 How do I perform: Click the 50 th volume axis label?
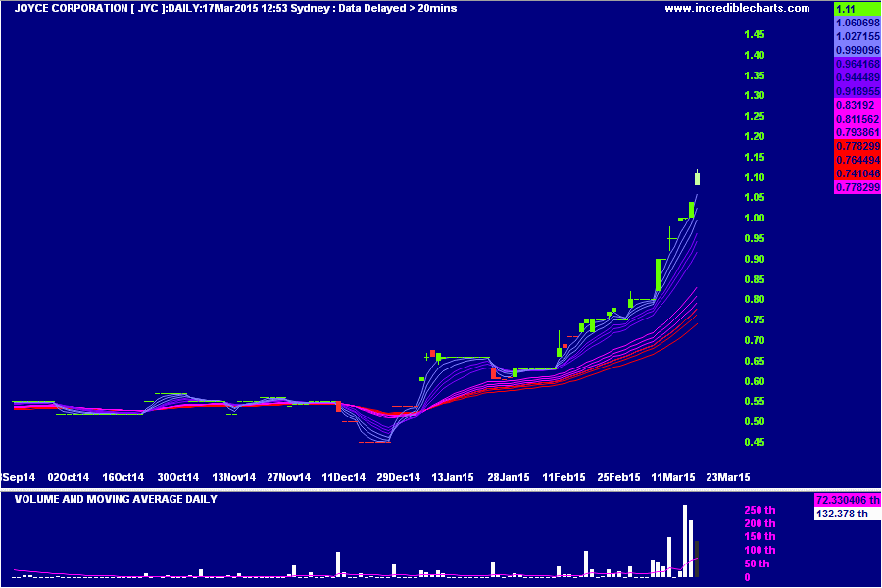[758, 563]
